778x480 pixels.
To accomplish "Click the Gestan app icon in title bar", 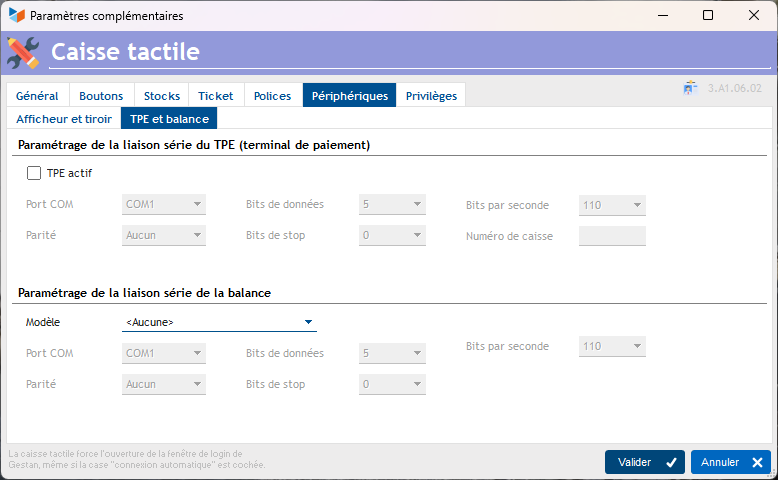I will click(x=17, y=16).
